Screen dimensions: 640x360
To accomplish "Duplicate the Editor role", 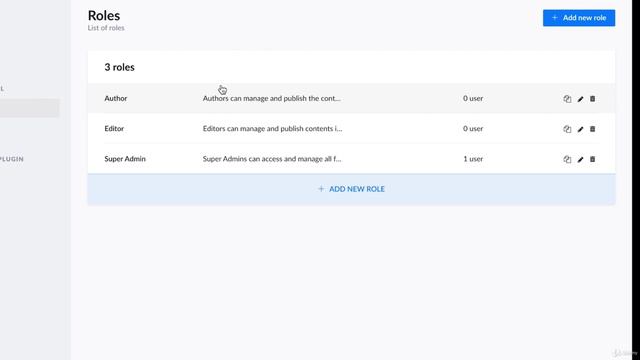I will tap(567, 129).
